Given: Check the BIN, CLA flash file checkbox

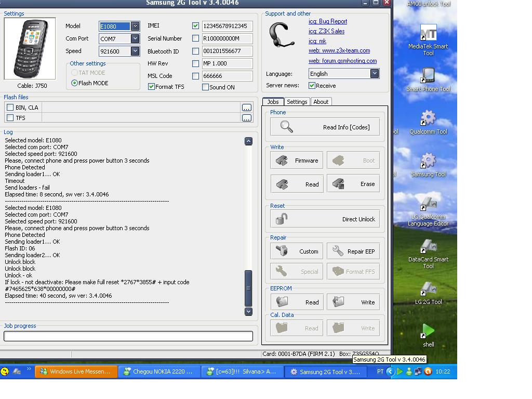Looking at the screenshot, I should click(x=10, y=108).
